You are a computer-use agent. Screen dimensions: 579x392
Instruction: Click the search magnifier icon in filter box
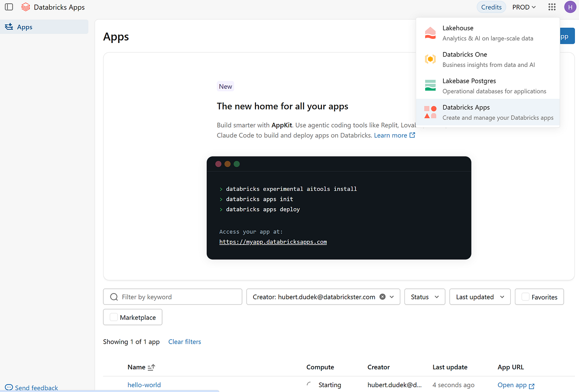pos(114,297)
